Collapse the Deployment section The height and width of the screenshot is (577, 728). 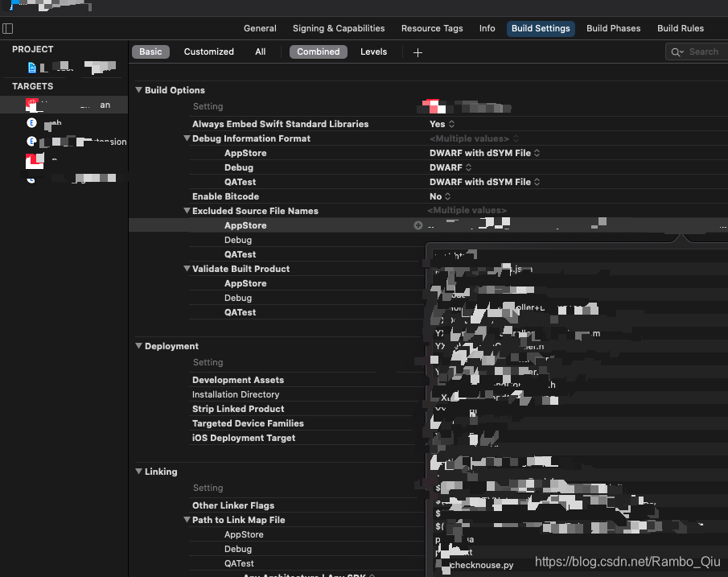pyautogui.click(x=138, y=346)
